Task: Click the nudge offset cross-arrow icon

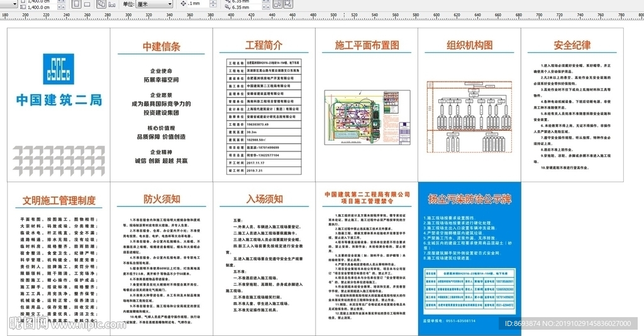Action: [183, 3]
